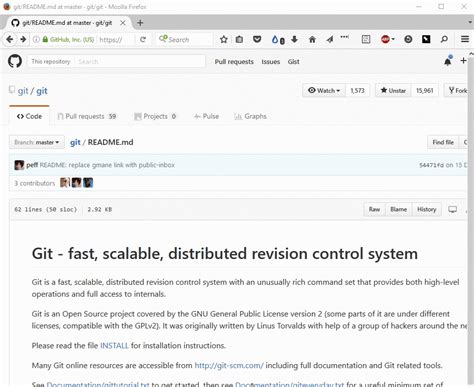474x387 pixels.
Task: Open the commit message replace gmane link
Action: click(x=107, y=165)
